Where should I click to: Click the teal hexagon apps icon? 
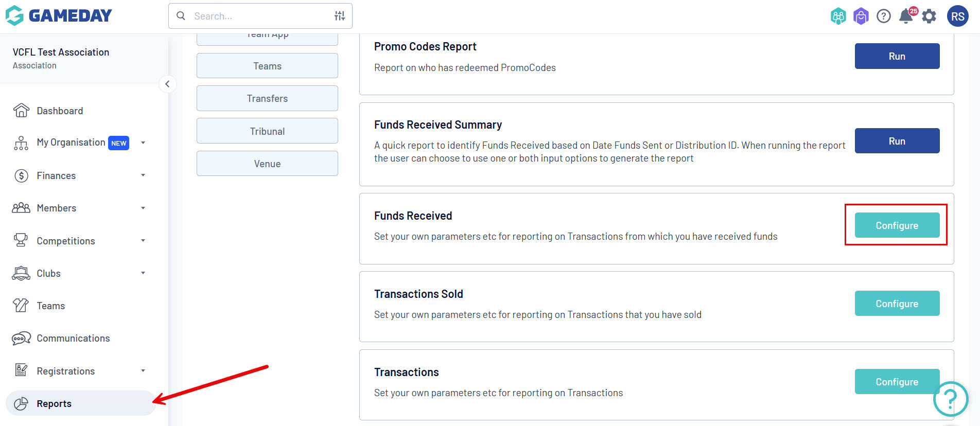pos(838,16)
